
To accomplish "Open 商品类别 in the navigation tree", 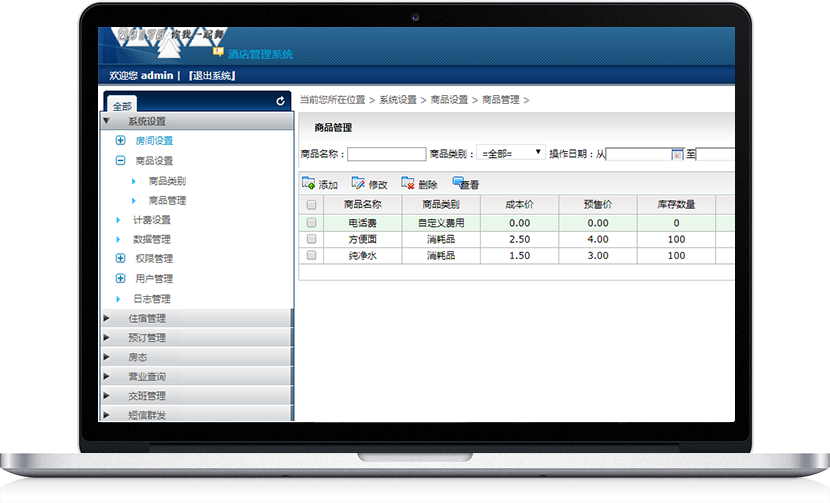I will click(167, 181).
